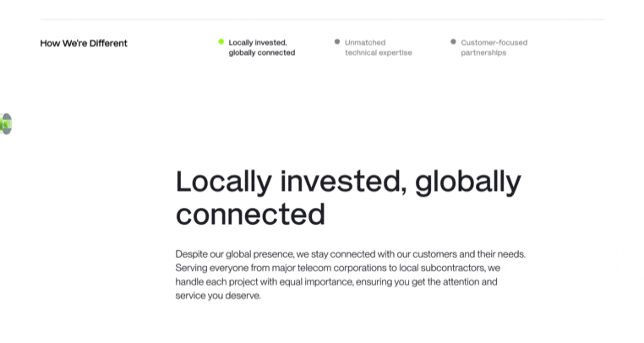
Task: Click the paragraph starting with Despite our global
Action: pos(350,275)
